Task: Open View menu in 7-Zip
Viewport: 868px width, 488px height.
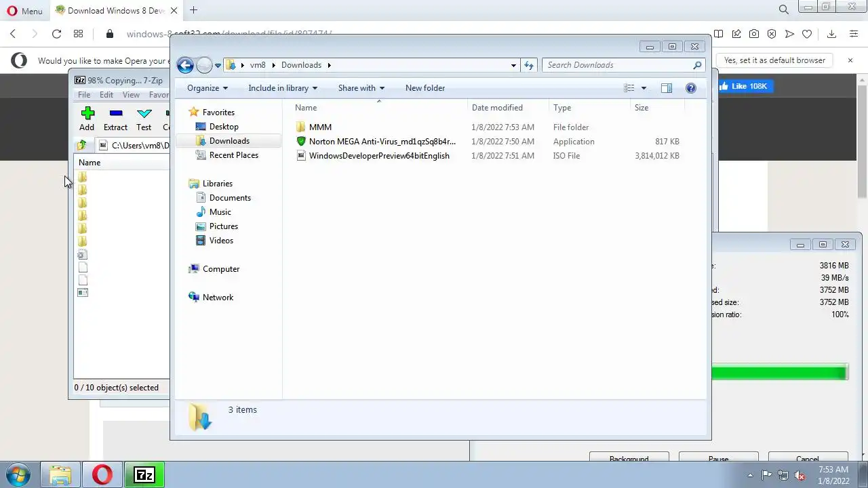Action: (x=131, y=95)
